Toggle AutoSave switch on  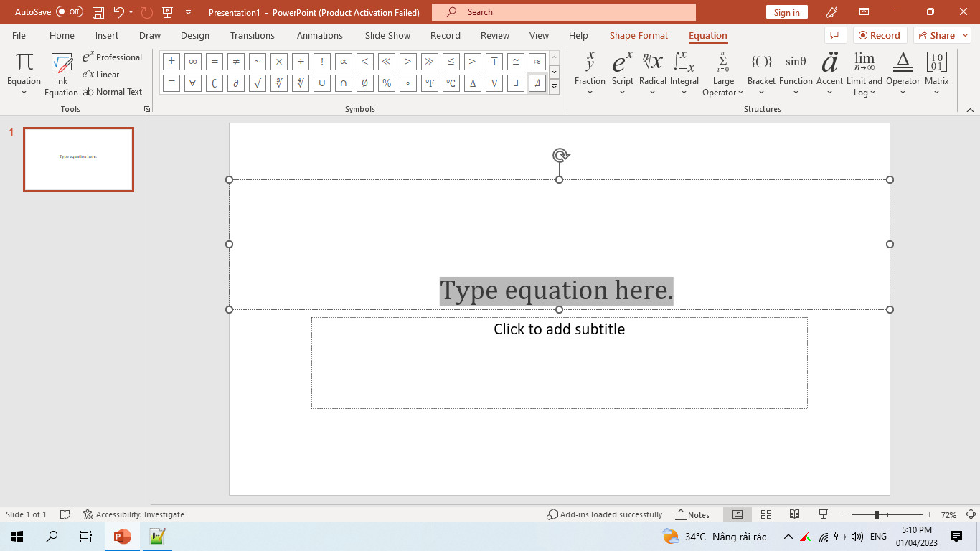click(69, 12)
